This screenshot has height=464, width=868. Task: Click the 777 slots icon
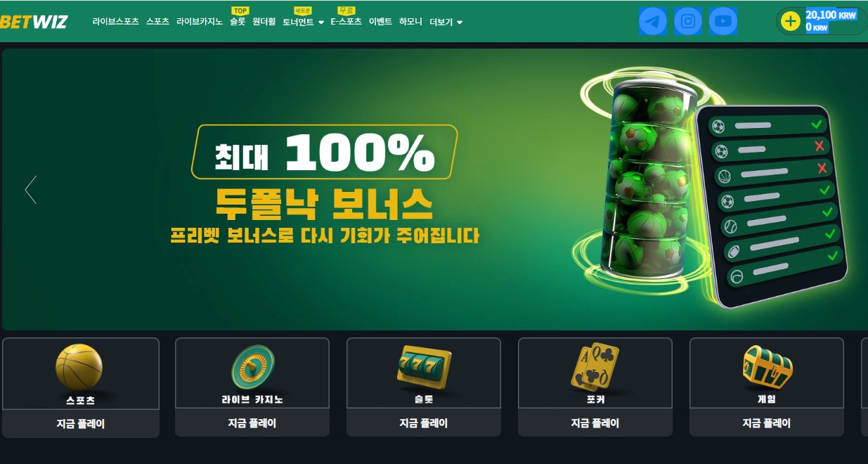423,366
